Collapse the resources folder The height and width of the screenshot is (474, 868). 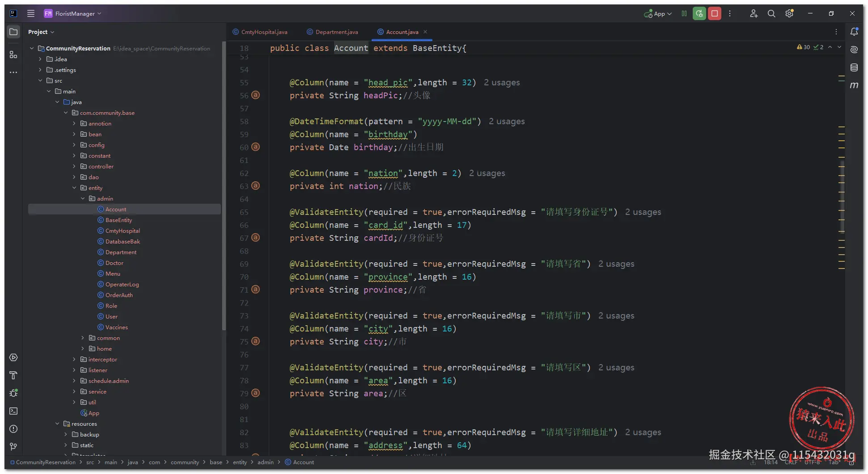[x=57, y=424]
